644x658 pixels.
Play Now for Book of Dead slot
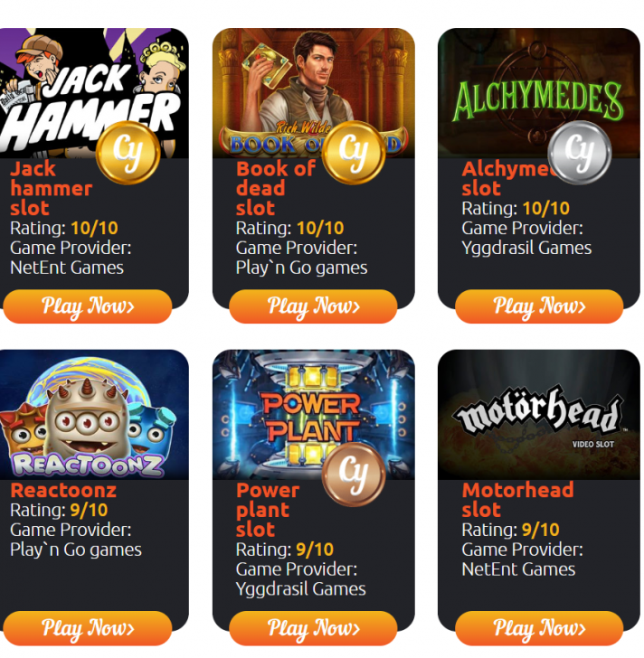(x=313, y=306)
